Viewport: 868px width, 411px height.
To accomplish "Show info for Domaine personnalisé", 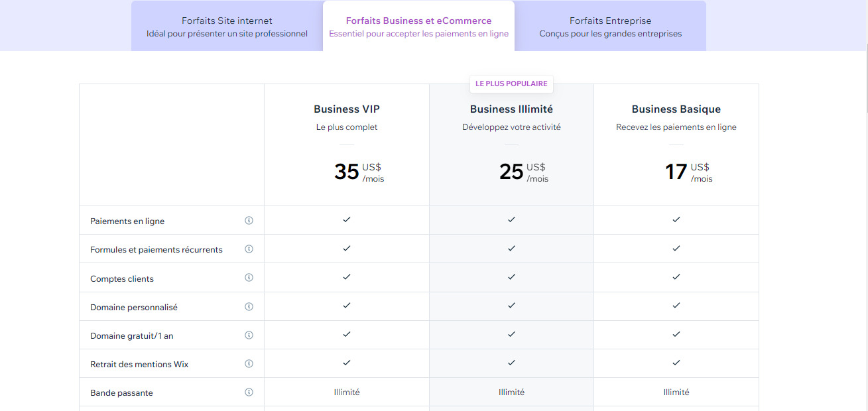I will point(249,306).
